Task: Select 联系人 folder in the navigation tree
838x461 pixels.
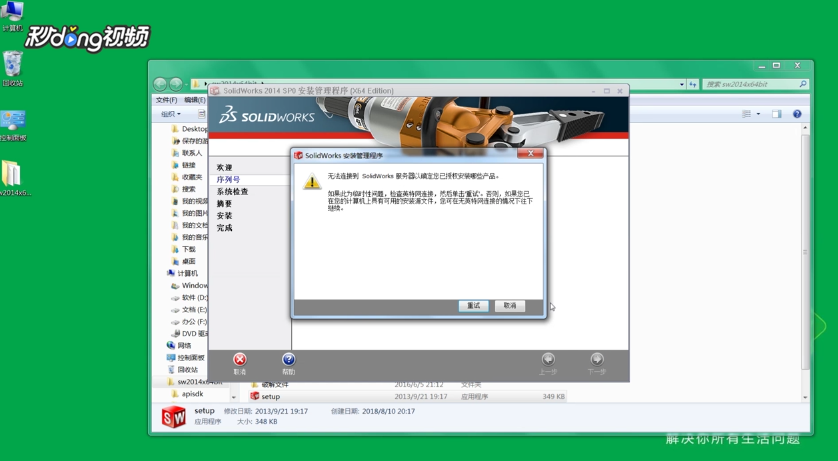Action: click(187, 153)
